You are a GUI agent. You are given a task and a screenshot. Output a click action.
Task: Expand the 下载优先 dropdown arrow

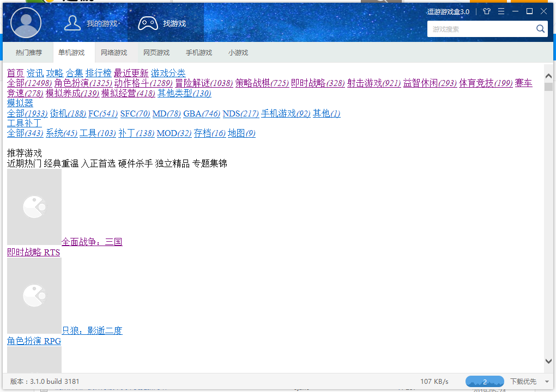[547, 382]
